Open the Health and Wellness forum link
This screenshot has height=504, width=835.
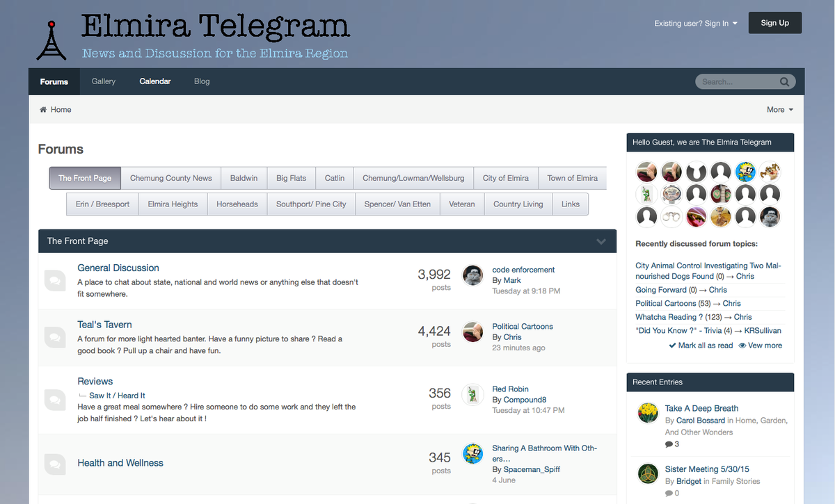[120, 463]
